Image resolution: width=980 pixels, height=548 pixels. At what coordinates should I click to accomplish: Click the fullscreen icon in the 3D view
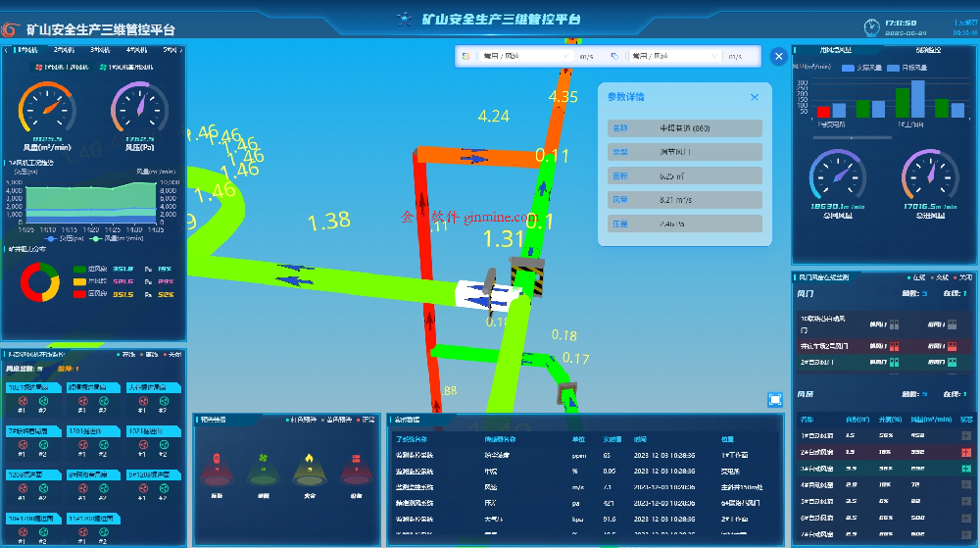pyautogui.click(x=775, y=399)
